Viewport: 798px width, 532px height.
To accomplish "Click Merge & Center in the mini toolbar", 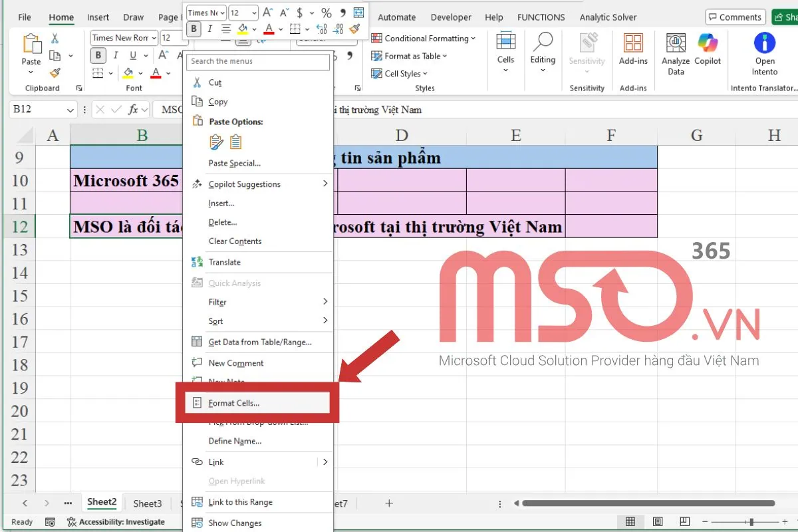I will pos(359,13).
